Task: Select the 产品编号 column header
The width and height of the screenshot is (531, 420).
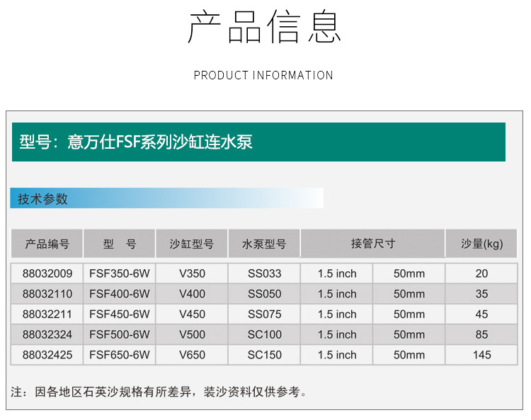Action: (x=47, y=244)
